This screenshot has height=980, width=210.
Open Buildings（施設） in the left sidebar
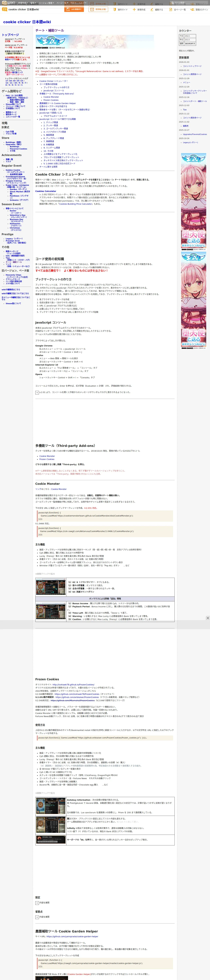pyautogui.click(x=14, y=142)
